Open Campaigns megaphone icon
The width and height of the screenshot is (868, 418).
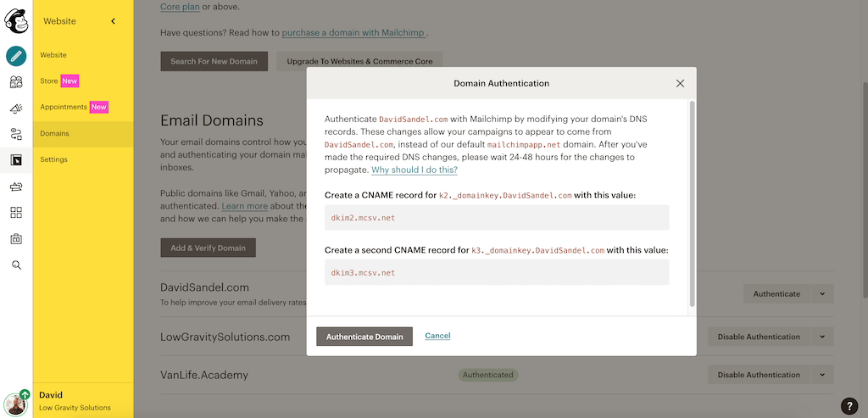pos(16,109)
